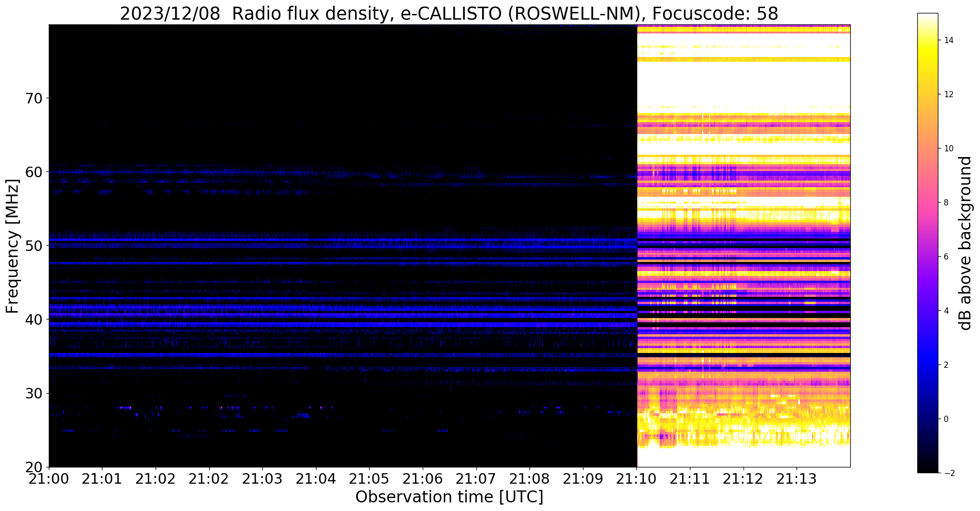Click the black bottom end of the colorbar

tap(928, 469)
